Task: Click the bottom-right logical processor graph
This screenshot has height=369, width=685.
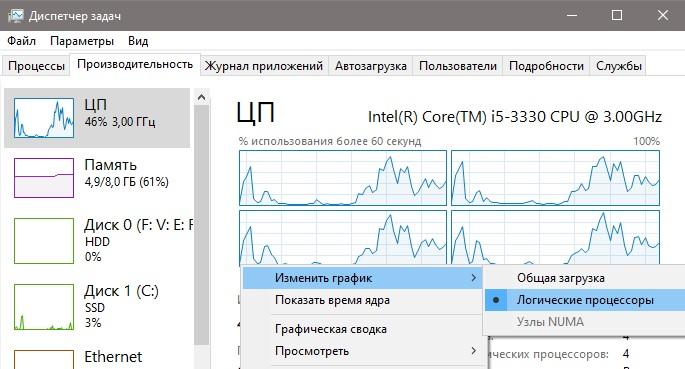Action: pos(555,238)
